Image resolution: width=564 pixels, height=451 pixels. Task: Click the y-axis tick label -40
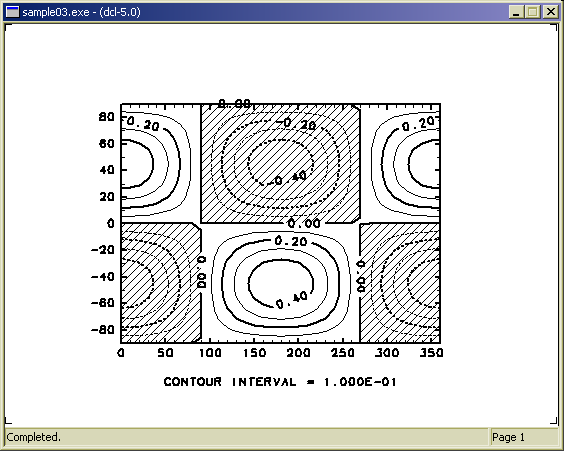(x=103, y=277)
